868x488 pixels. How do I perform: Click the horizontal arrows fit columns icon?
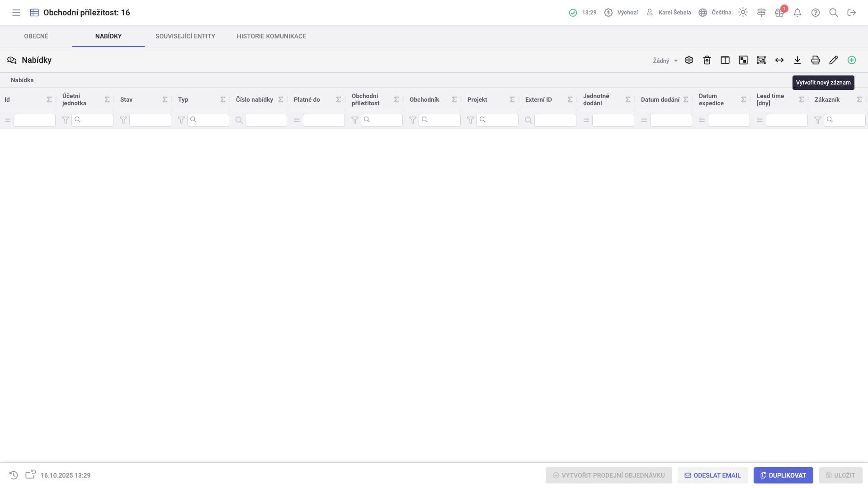[779, 60]
